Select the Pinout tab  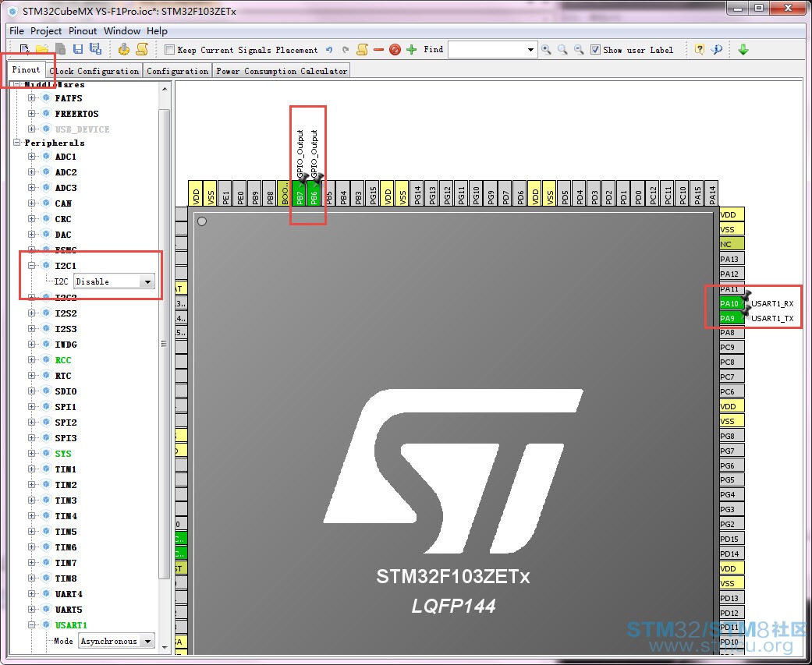pyautogui.click(x=26, y=69)
